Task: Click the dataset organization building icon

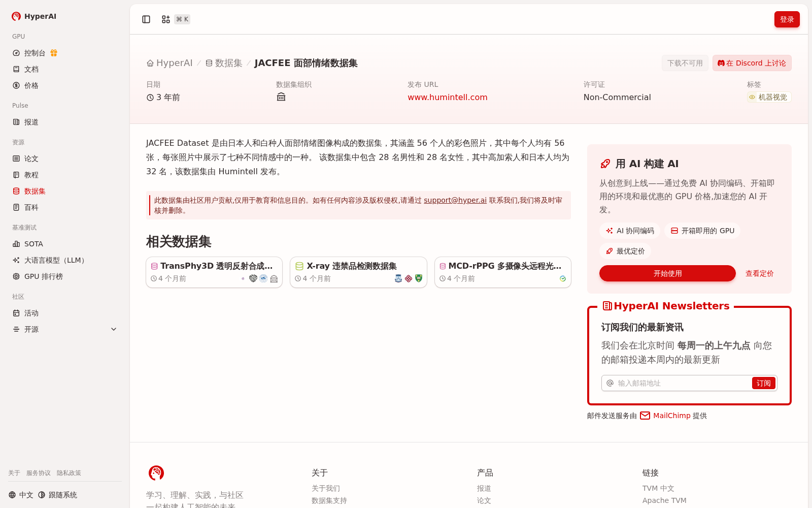Action: pyautogui.click(x=281, y=97)
